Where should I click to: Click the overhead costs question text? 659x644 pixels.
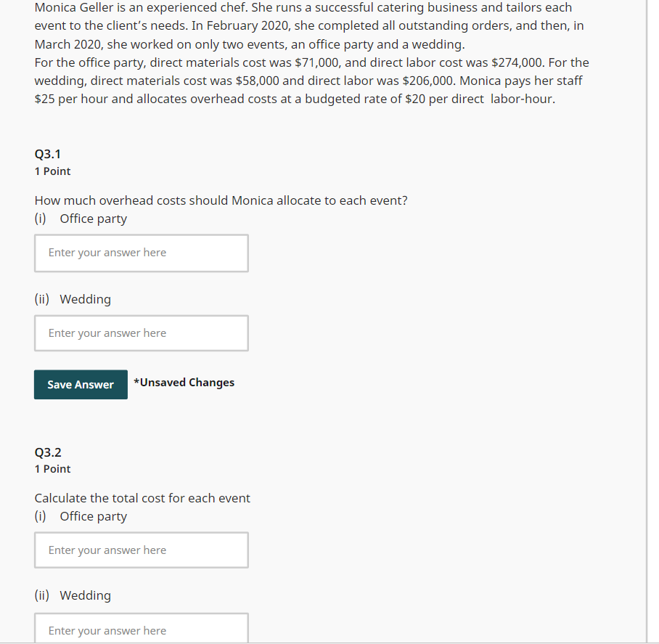point(221,200)
